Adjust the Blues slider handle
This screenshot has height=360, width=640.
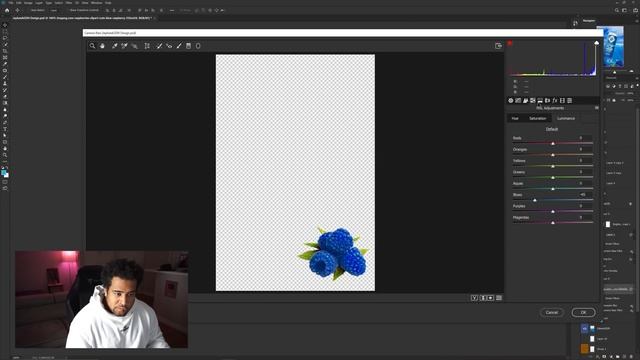535,200
